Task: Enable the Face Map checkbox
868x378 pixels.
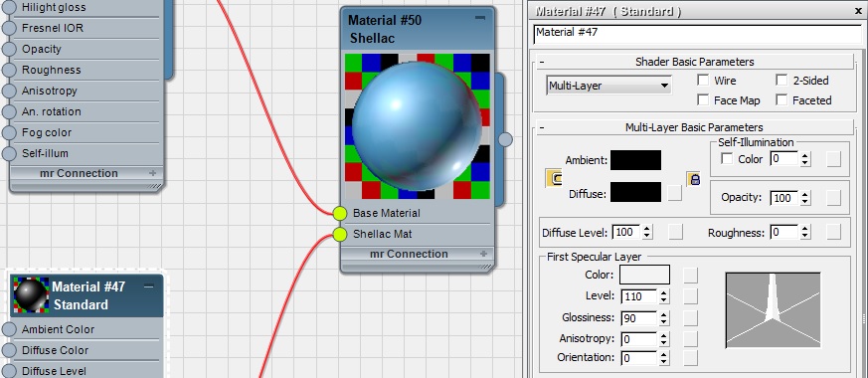Action: click(703, 100)
